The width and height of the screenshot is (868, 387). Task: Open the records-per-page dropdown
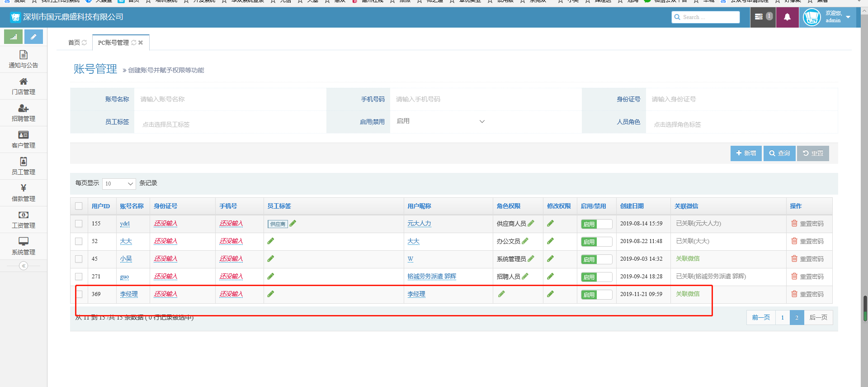point(119,184)
